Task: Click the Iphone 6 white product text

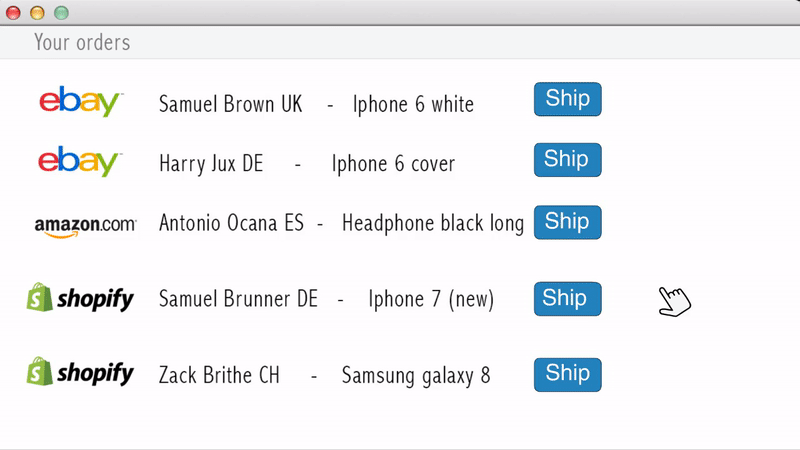Action: click(413, 105)
